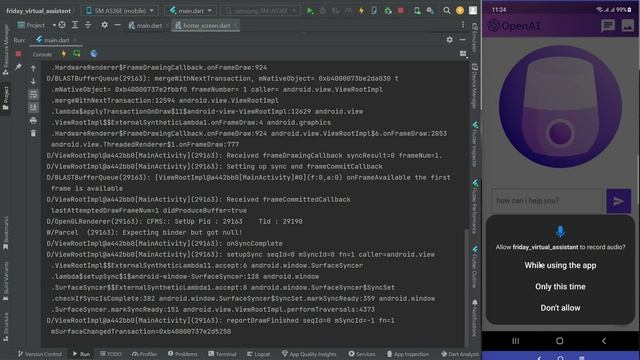Choose "Only this time" permission

[x=560, y=287]
